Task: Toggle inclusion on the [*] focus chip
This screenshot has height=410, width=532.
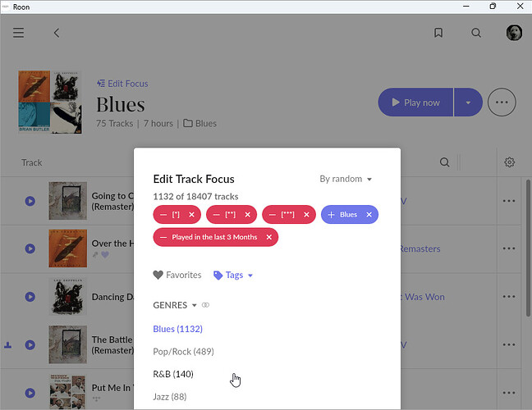Action: 163,215
